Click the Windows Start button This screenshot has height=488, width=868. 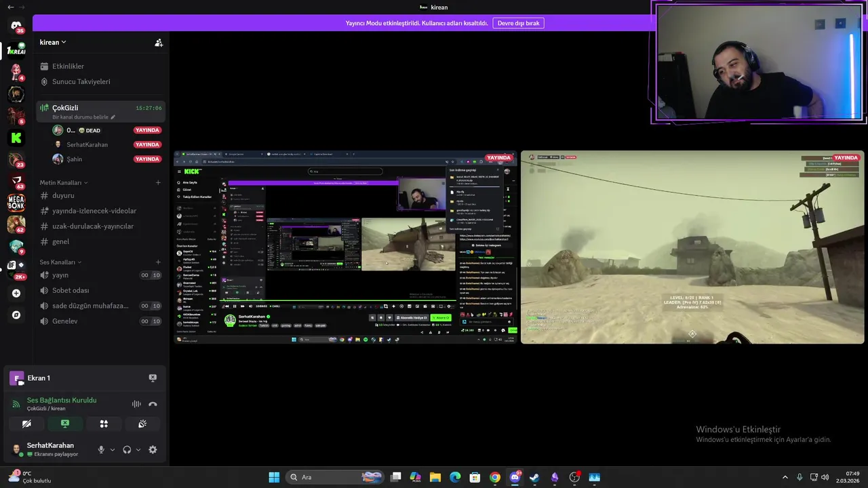point(274,477)
